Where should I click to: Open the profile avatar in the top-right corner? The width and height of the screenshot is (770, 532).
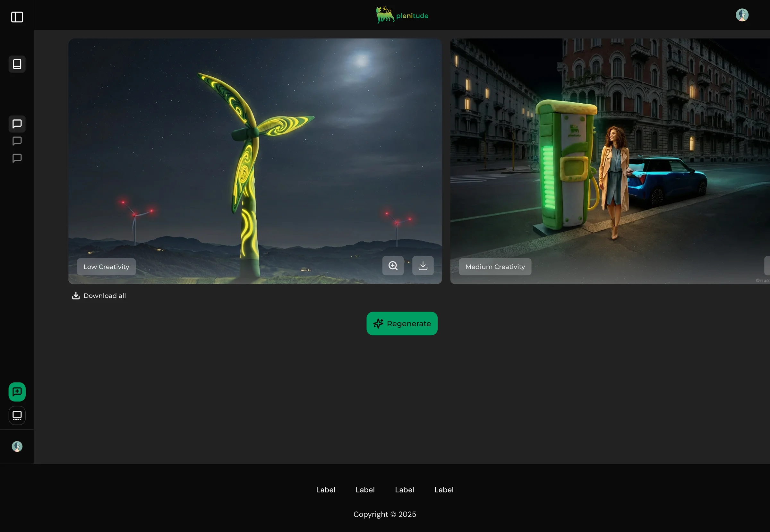click(742, 15)
